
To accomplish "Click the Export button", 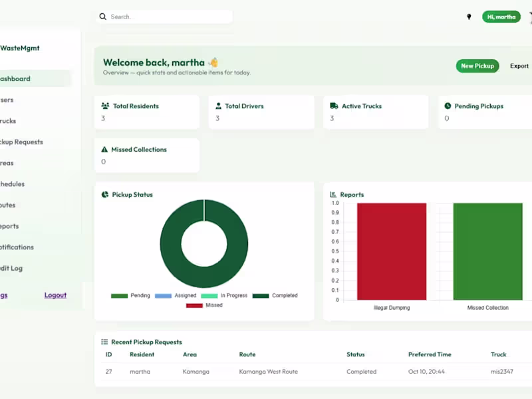I will point(519,66).
